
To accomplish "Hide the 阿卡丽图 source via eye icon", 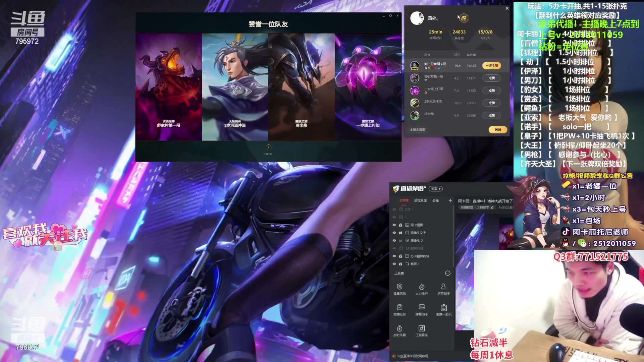I will coord(394,225).
